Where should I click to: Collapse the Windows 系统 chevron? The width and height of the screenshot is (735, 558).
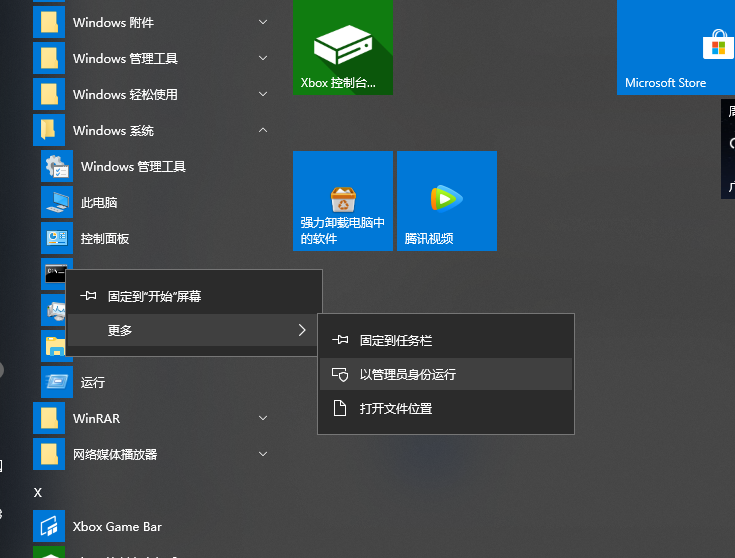coord(263,130)
